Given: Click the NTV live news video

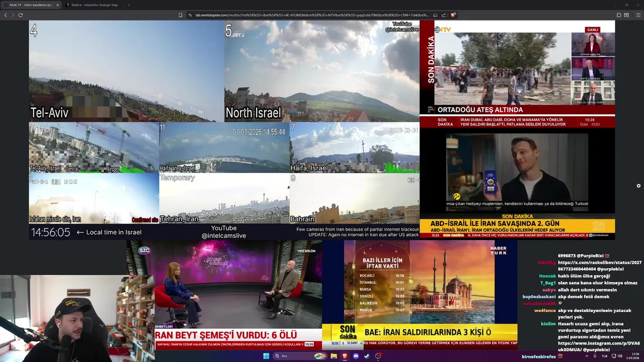Looking at the screenshot, I should (517, 74).
